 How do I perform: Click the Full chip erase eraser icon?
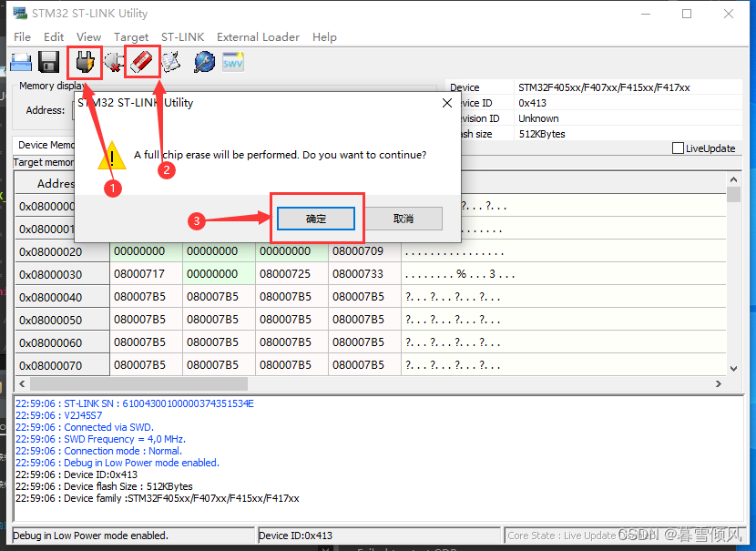point(142,62)
